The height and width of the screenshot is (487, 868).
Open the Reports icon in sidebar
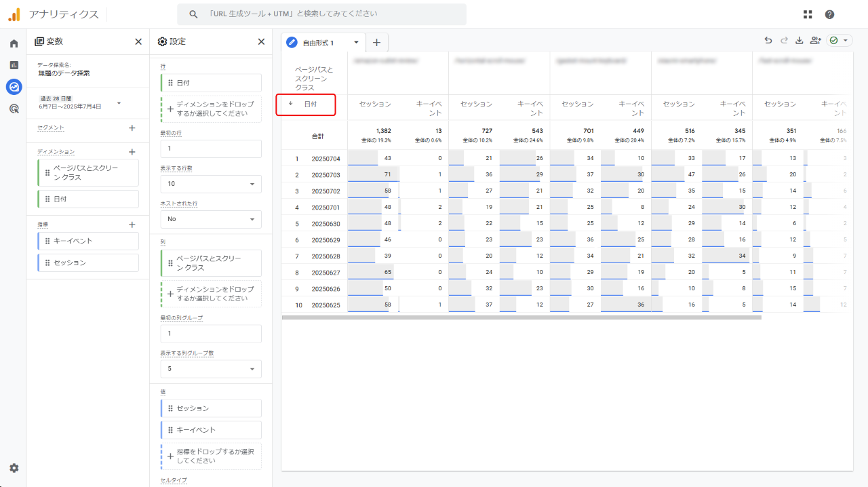coord(14,65)
